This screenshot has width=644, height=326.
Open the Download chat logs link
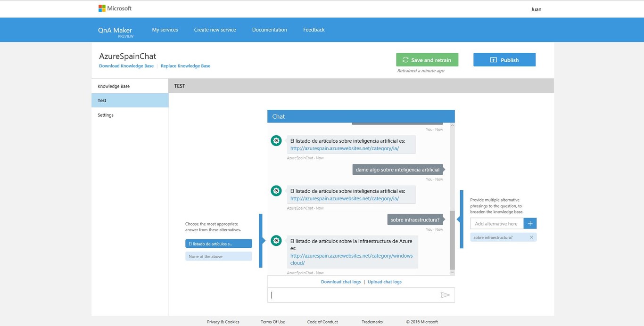[340, 281]
